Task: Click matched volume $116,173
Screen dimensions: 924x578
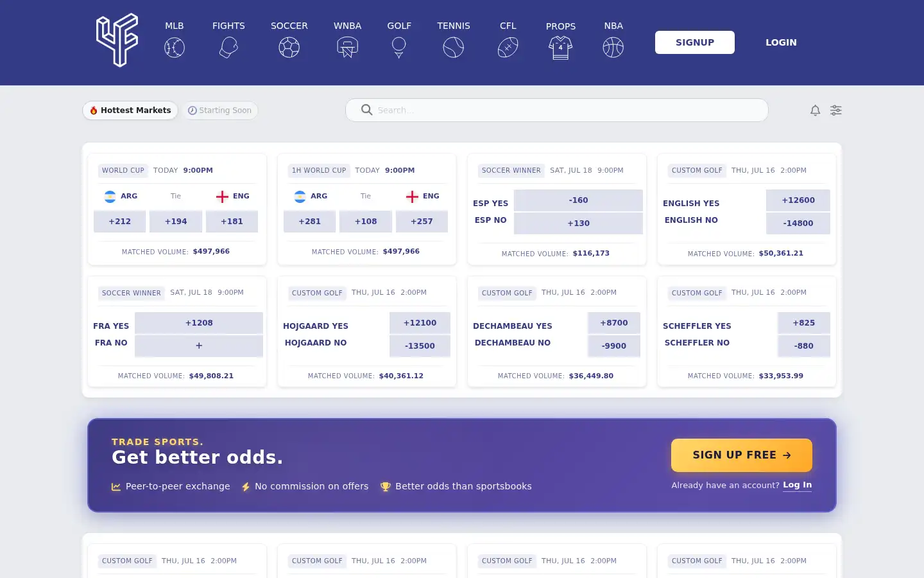Action: (x=591, y=254)
